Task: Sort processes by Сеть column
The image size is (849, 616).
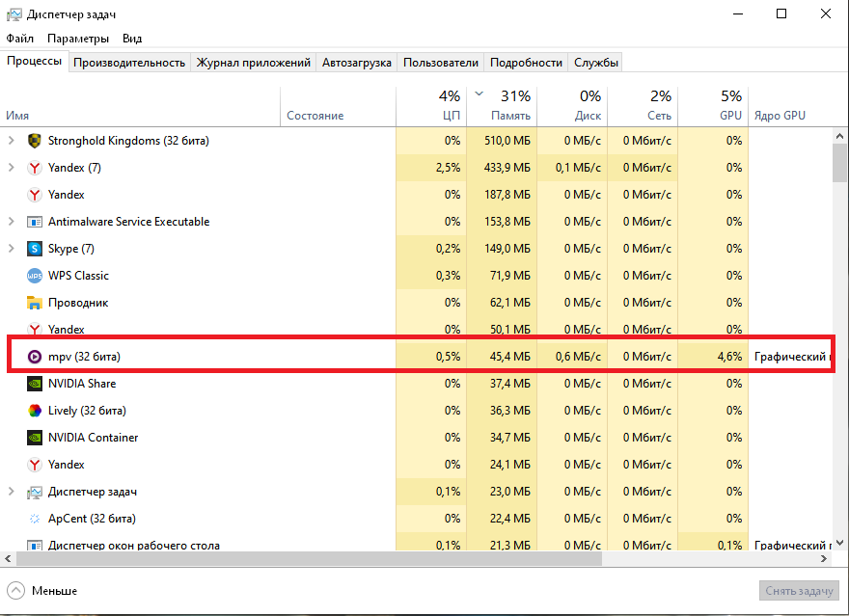Action: coord(643,107)
